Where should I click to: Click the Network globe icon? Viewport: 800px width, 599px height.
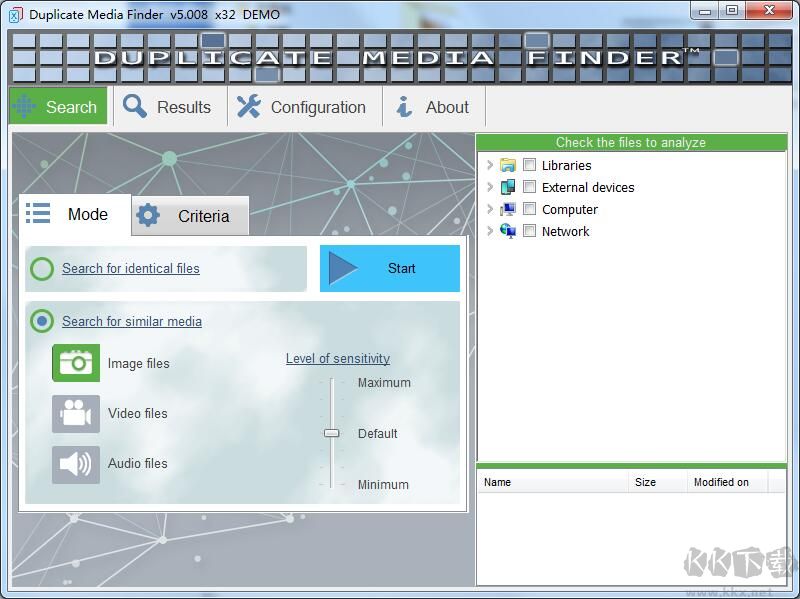coord(508,231)
